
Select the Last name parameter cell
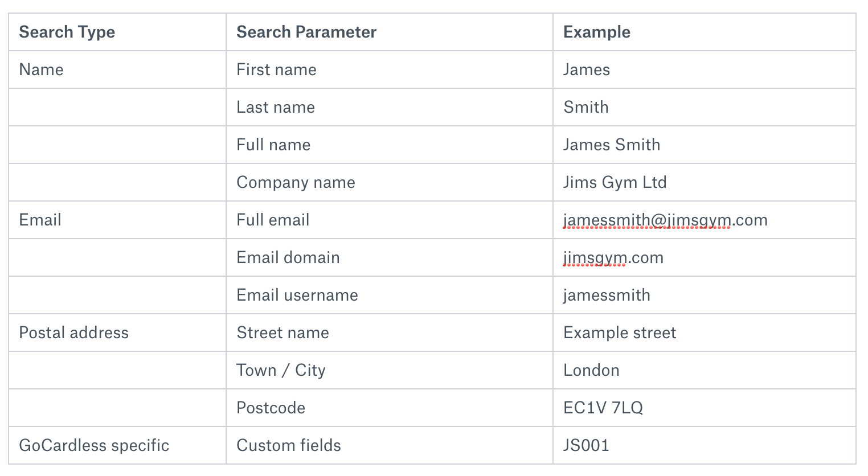(390, 107)
